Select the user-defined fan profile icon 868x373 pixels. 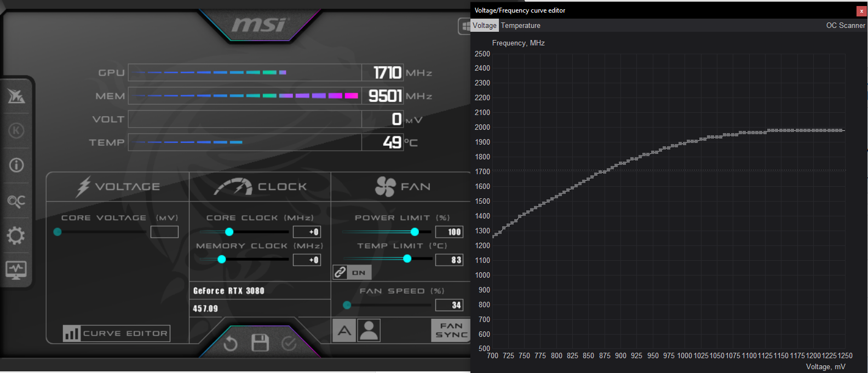(x=369, y=330)
